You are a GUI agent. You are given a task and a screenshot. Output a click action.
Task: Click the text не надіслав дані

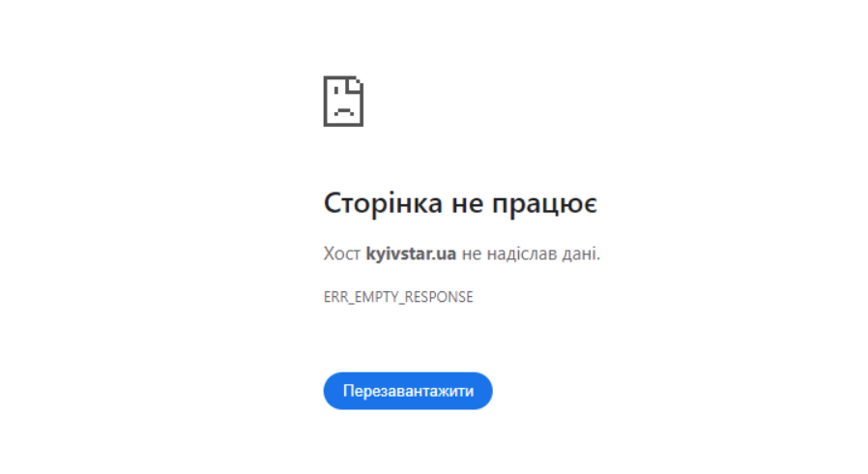point(531,253)
